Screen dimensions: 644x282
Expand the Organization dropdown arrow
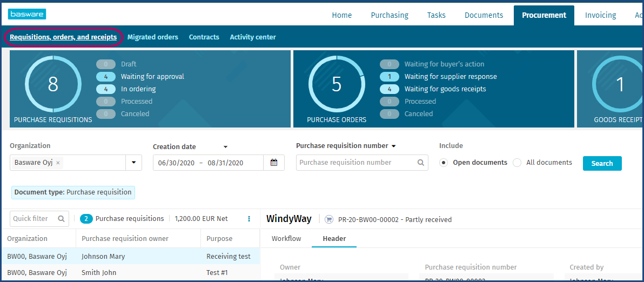(133, 163)
